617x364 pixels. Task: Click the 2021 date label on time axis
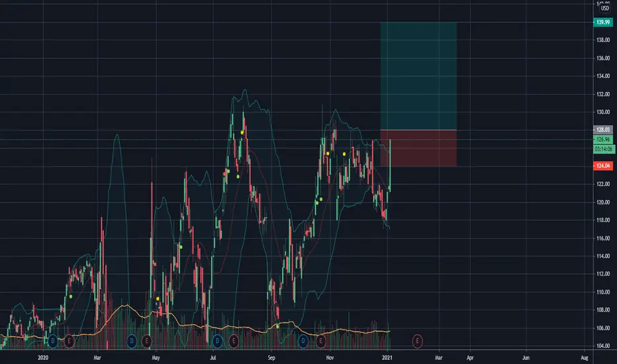point(387,357)
